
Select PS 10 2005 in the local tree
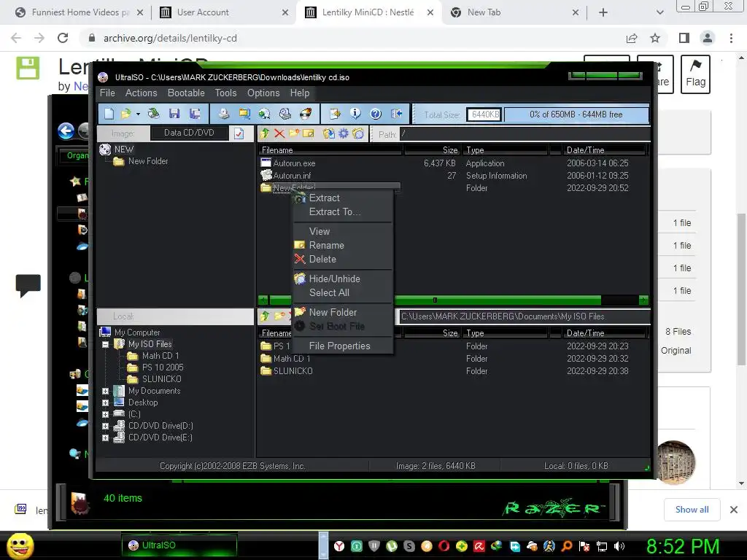(163, 367)
